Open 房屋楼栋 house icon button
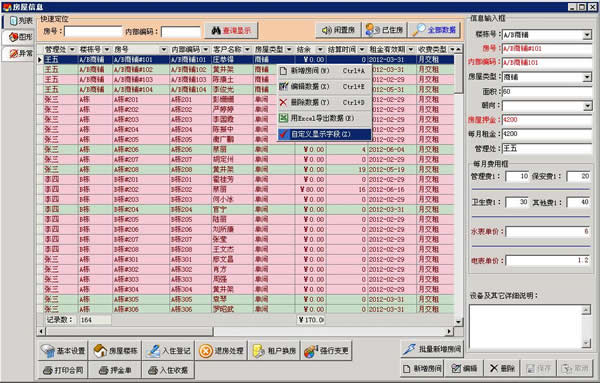The height and width of the screenshot is (383, 600). click(x=116, y=350)
